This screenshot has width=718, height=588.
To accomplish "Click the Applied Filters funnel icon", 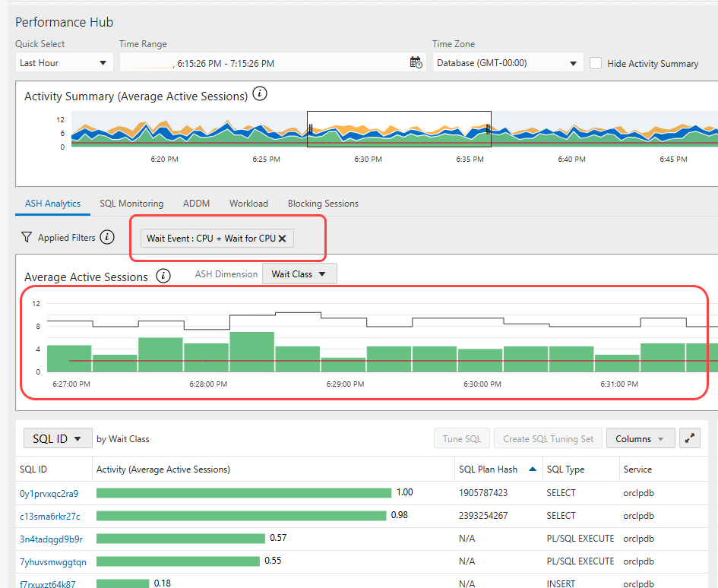I will click(x=27, y=238).
